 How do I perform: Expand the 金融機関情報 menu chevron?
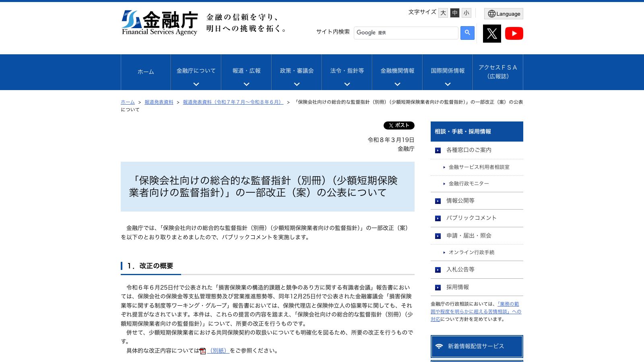pyautogui.click(x=397, y=84)
